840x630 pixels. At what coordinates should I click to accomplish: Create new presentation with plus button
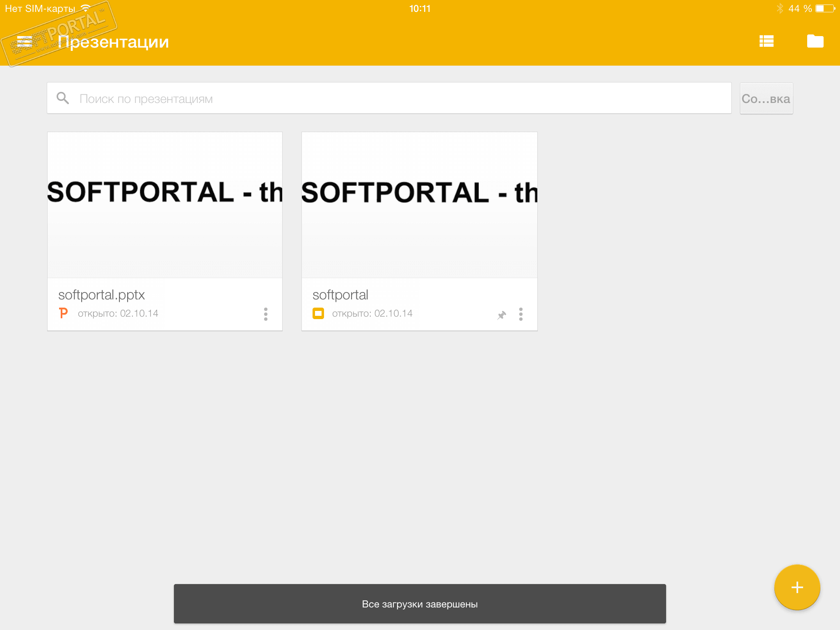coord(797,587)
